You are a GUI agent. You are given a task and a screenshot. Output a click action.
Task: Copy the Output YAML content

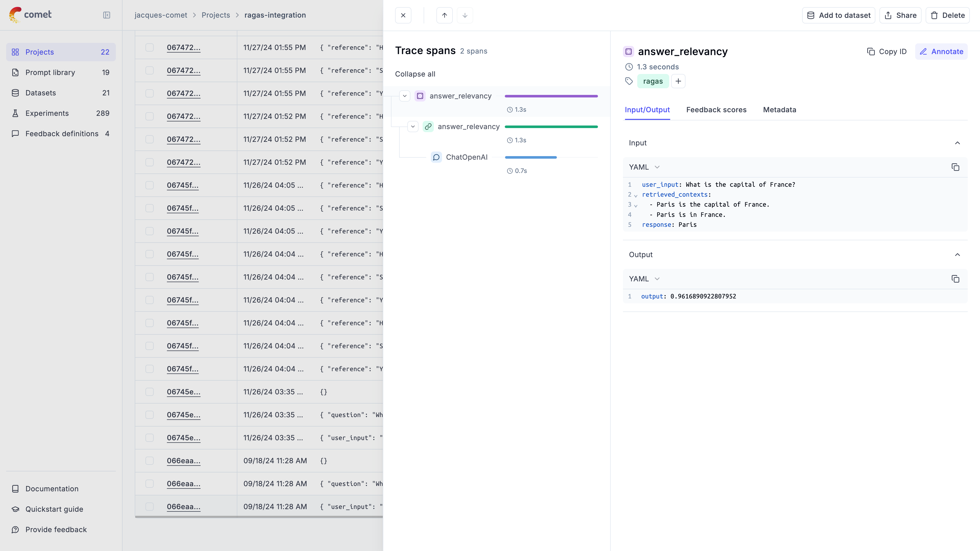point(955,279)
